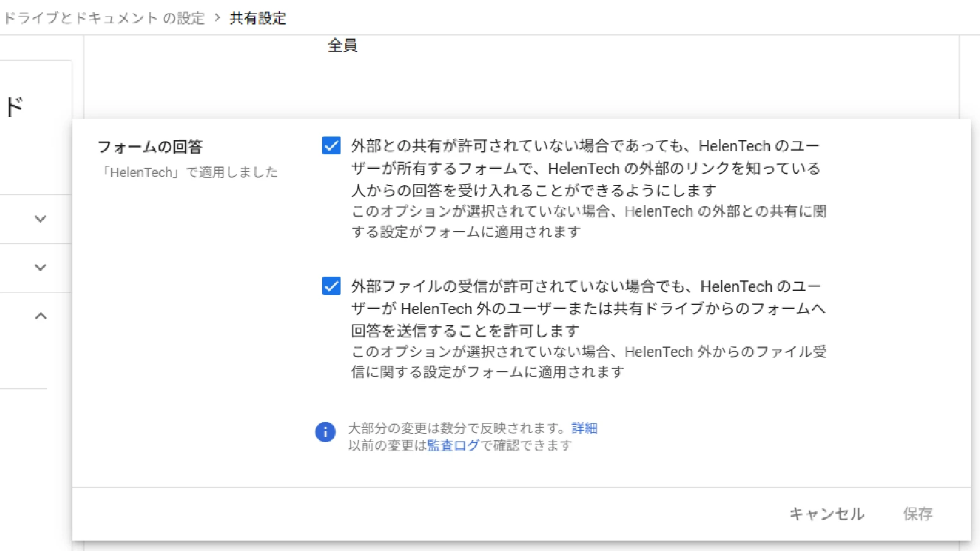Expand the first collapsed sidebar section chevron
Viewport: 980px width, 551px height.
40,219
